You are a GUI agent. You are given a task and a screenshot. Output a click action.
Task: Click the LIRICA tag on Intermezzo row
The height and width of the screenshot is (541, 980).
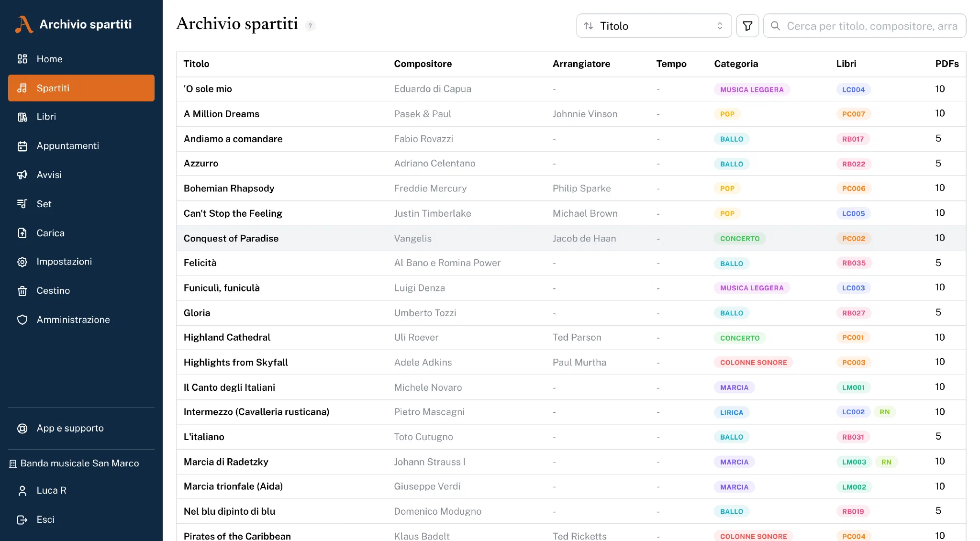731,413
